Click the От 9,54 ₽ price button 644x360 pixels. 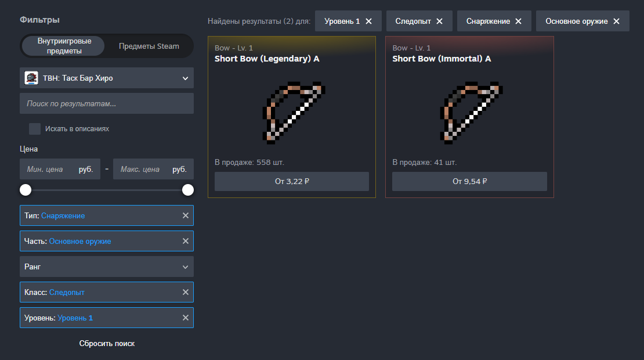pyautogui.click(x=469, y=181)
